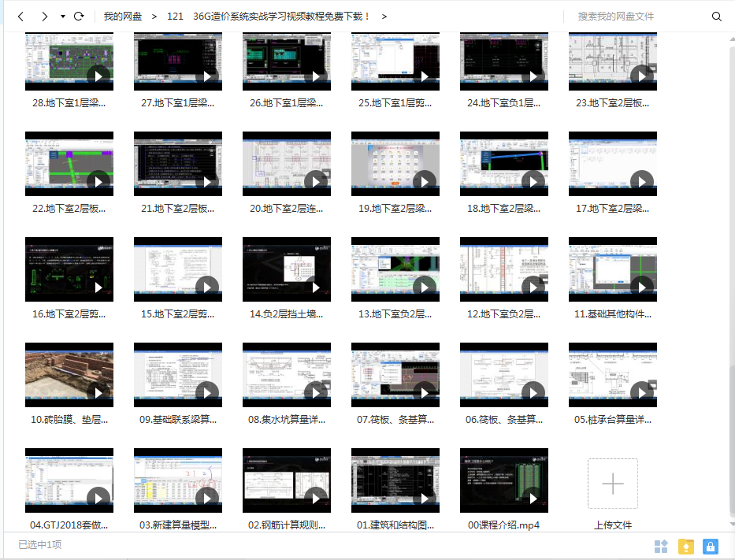The image size is (735, 560).
Task: Open video 01.建筑和结构图 thumbnail
Action: click(x=395, y=480)
